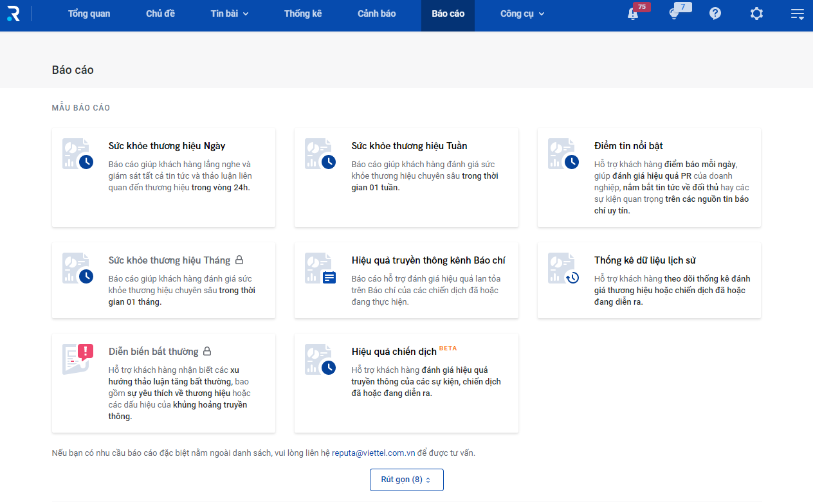Click description text 'đang thực hiện.'
Image resolution: width=813 pixels, height=504 pixels.
(x=380, y=302)
